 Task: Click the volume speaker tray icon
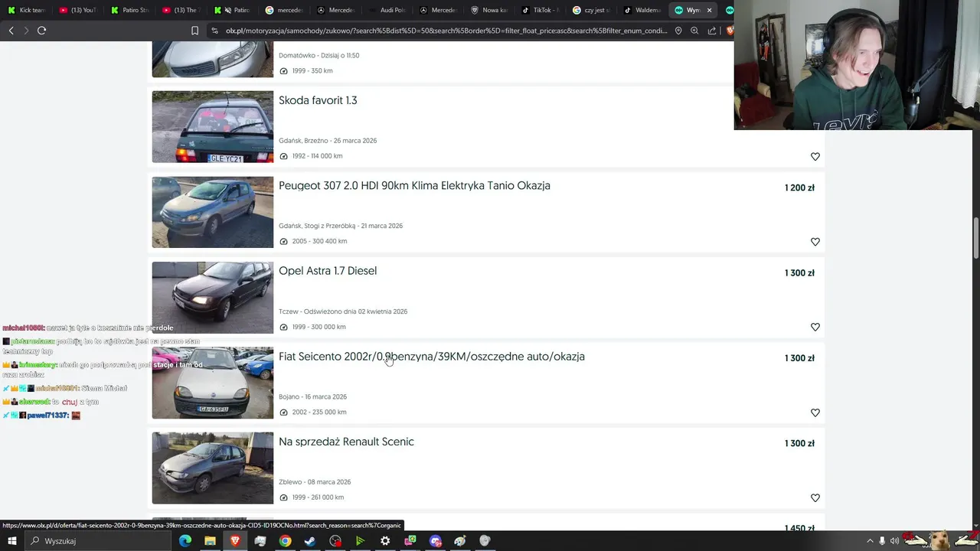coord(894,541)
